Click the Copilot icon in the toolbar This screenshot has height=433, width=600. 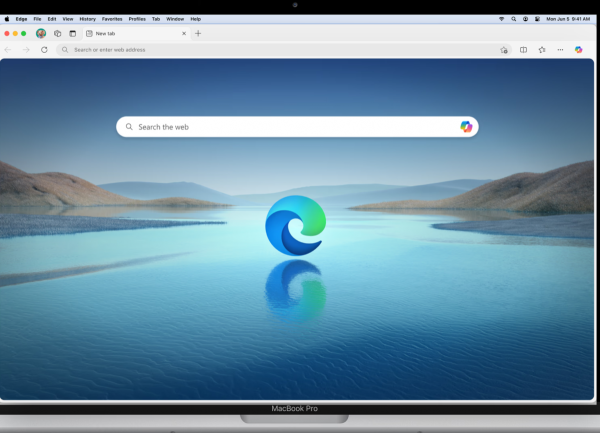tap(578, 49)
